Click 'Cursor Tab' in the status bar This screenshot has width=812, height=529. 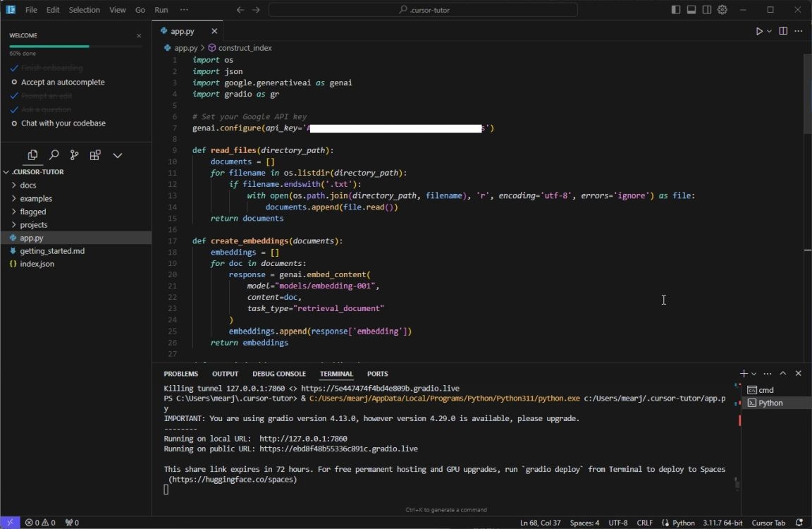point(768,523)
